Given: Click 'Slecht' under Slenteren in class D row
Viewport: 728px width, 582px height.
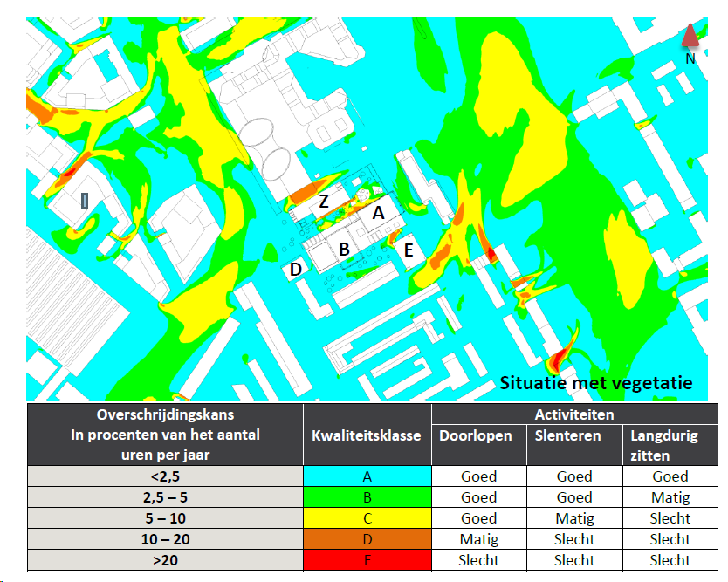Looking at the screenshot, I should [x=574, y=539].
